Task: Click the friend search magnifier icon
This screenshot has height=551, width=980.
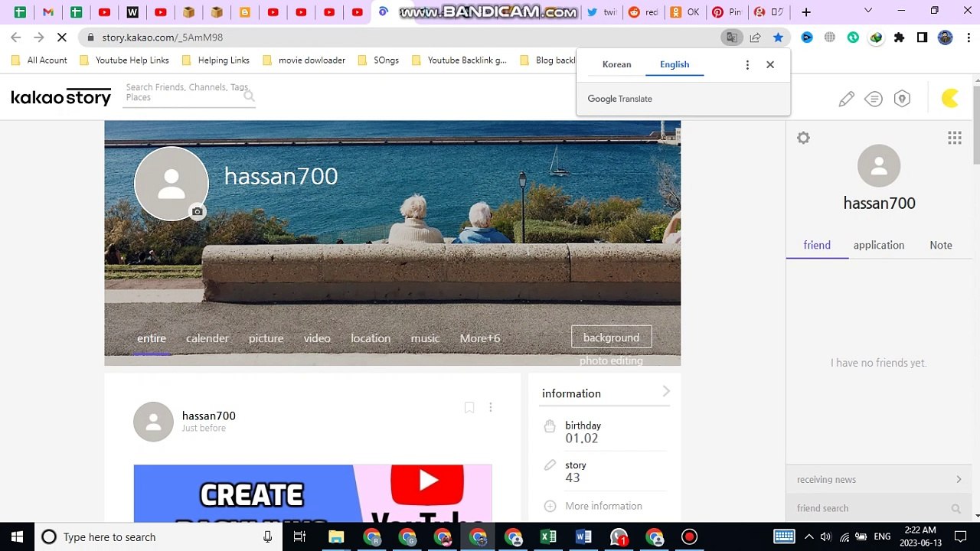Action: [x=956, y=508]
